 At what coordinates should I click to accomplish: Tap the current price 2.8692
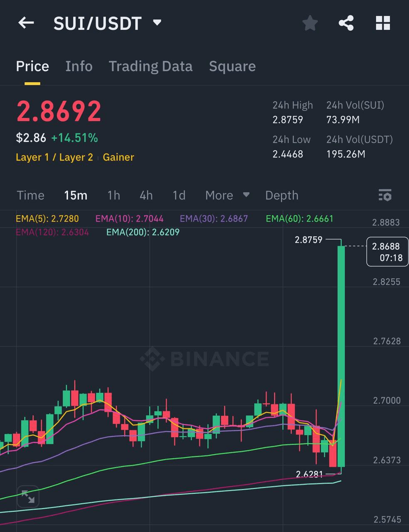click(59, 111)
